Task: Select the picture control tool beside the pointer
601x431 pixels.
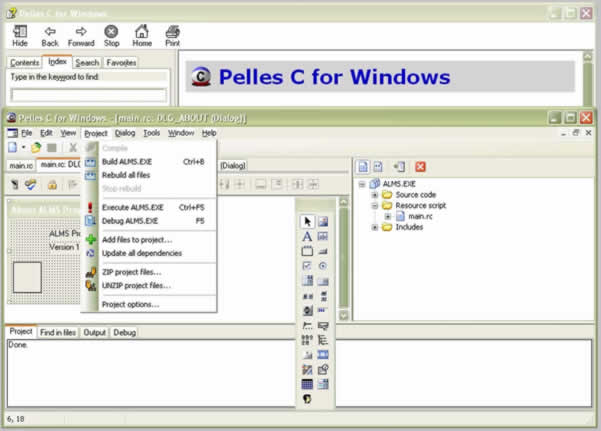Action: [323, 221]
